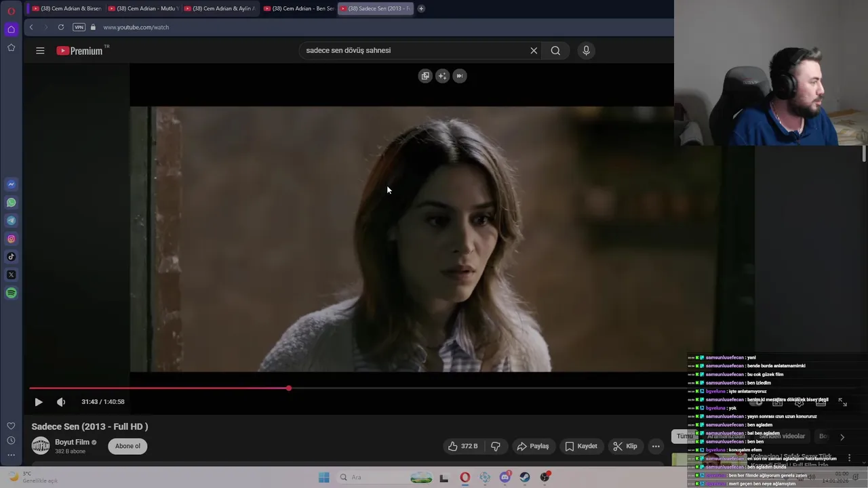Expand the video player with the arrows icon
This screenshot has width=868, height=488.
tap(842, 402)
